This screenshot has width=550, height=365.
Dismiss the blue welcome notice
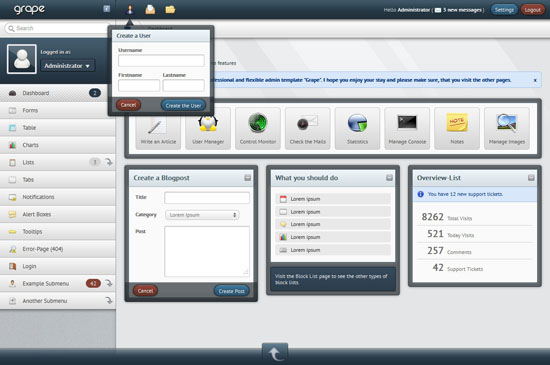[535, 80]
